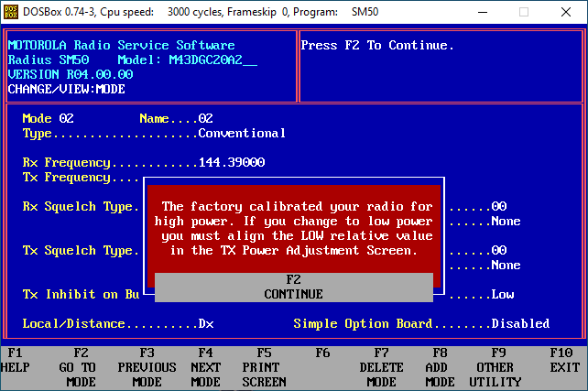Click the 'Tx Squelch Type' label
Viewport: 588px width, 391px height.
pos(78,250)
